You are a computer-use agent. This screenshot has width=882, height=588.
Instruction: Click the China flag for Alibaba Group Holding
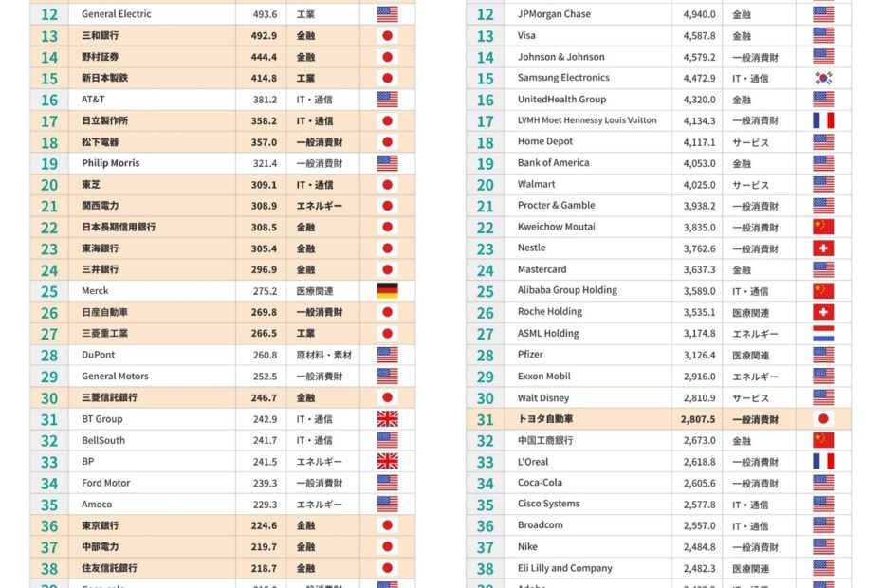click(823, 291)
